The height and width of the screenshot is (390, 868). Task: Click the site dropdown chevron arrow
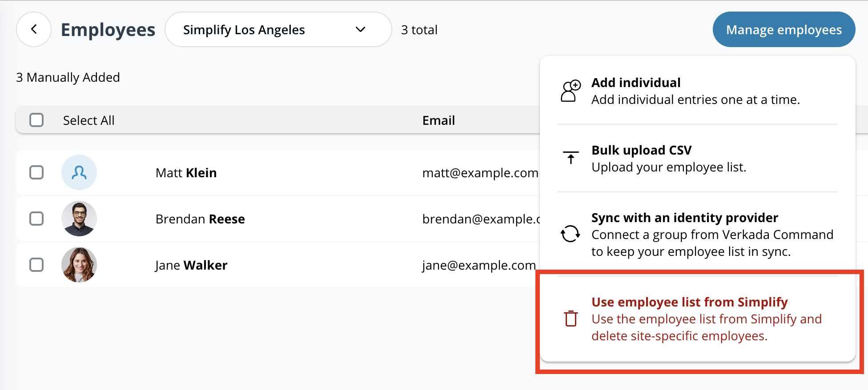click(x=360, y=30)
